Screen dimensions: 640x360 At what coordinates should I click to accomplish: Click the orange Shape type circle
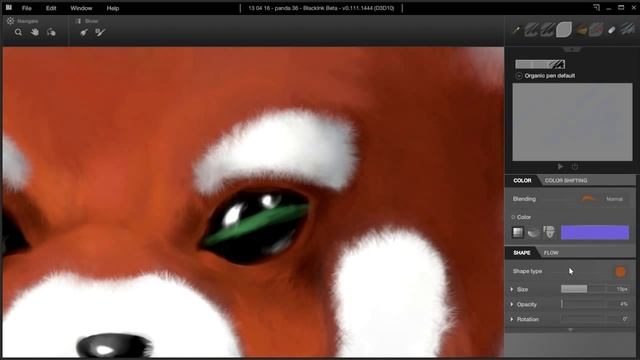pyautogui.click(x=620, y=271)
